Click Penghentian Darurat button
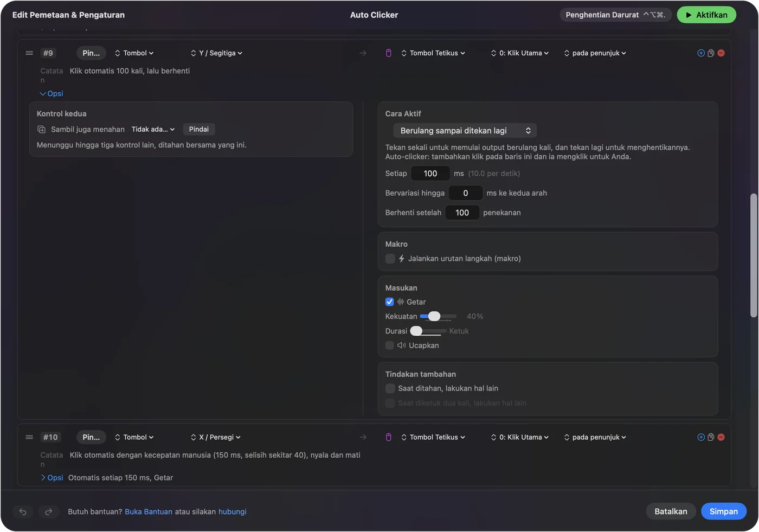This screenshot has height=532, width=759. (x=616, y=15)
